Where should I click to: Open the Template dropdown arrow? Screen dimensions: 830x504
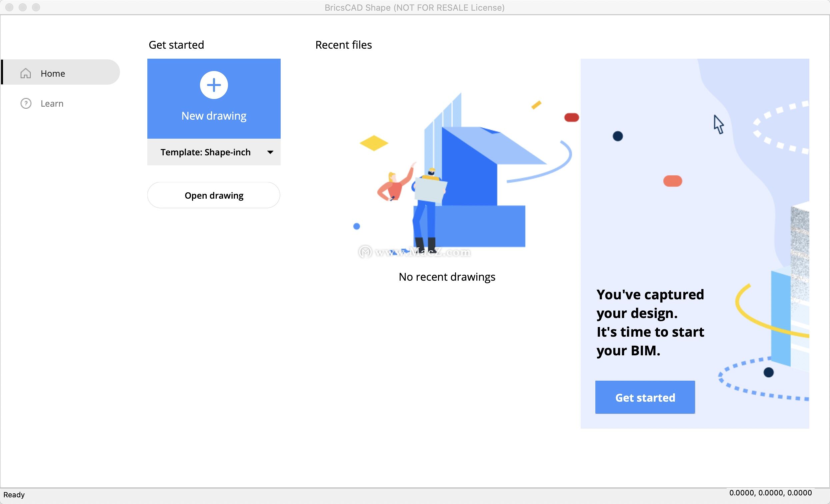click(270, 152)
